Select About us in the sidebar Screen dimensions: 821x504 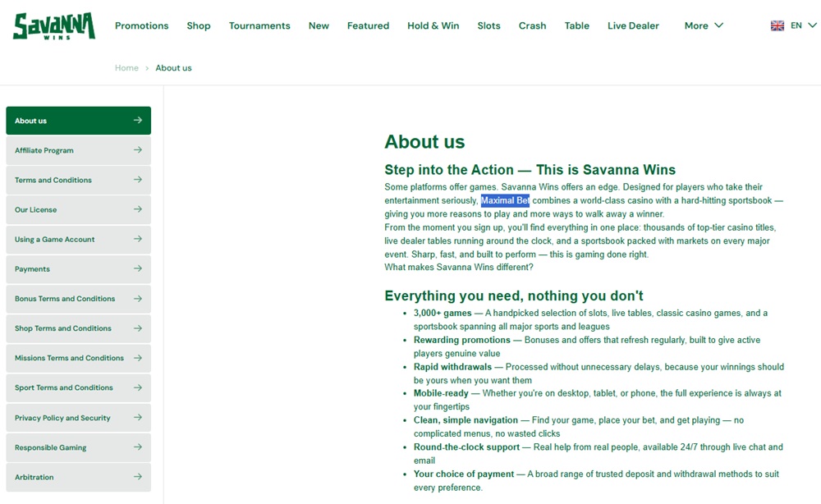point(79,121)
